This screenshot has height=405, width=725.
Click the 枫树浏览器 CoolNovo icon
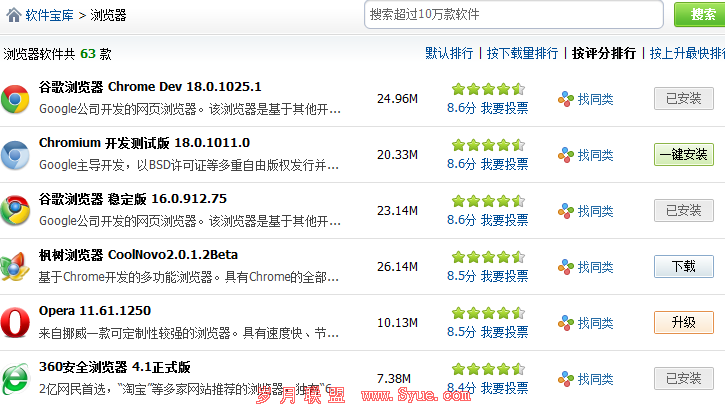click(15, 267)
